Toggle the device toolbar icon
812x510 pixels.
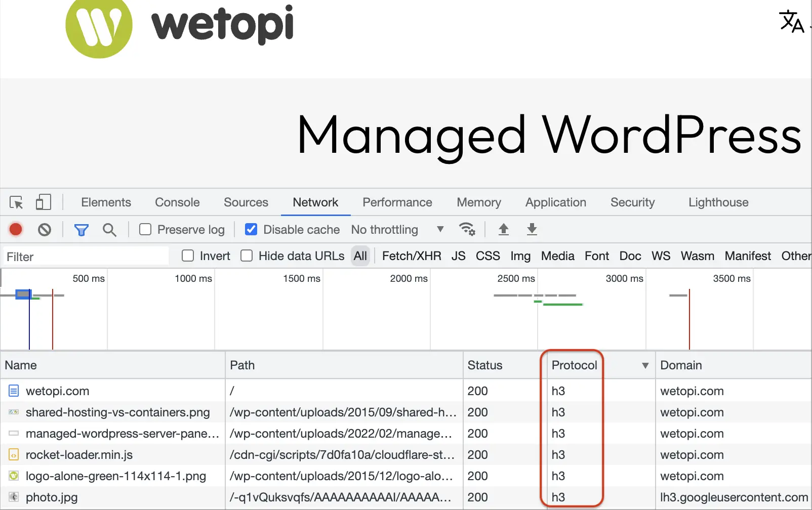(44, 202)
